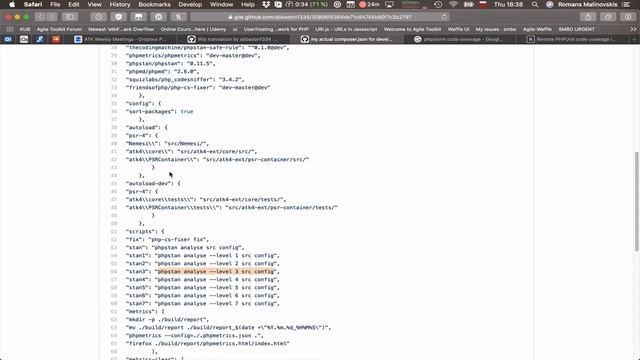This screenshot has height=360, width=640.
Task: Click the battery status icon
Action: [x=469, y=4]
